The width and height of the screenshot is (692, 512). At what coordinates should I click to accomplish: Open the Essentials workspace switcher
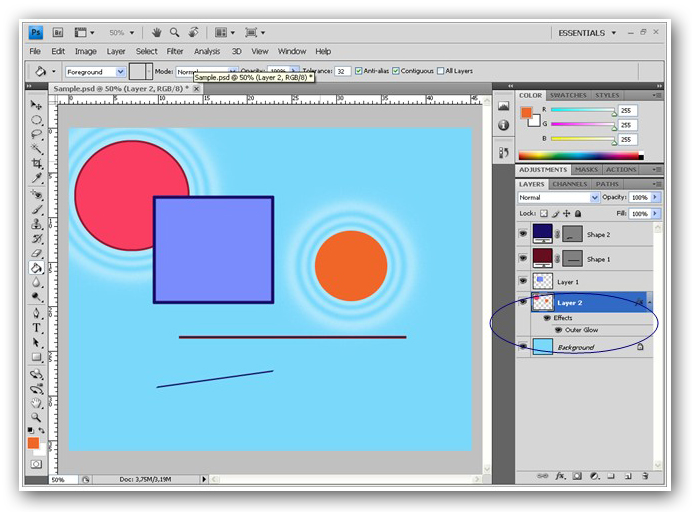pos(585,32)
